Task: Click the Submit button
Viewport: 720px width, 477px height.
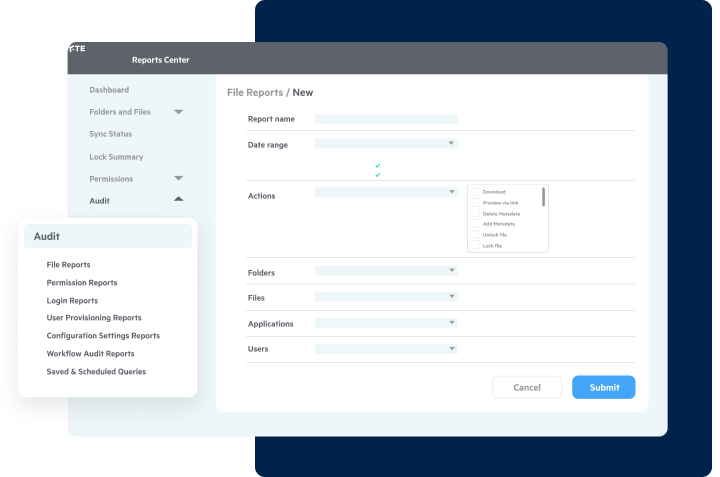Action: click(x=603, y=387)
